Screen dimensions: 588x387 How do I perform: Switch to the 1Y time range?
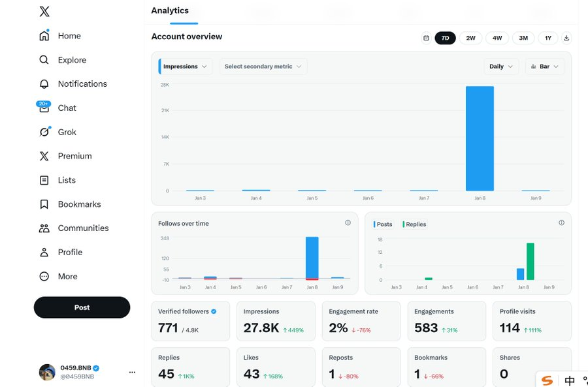(x=548, y=38)
